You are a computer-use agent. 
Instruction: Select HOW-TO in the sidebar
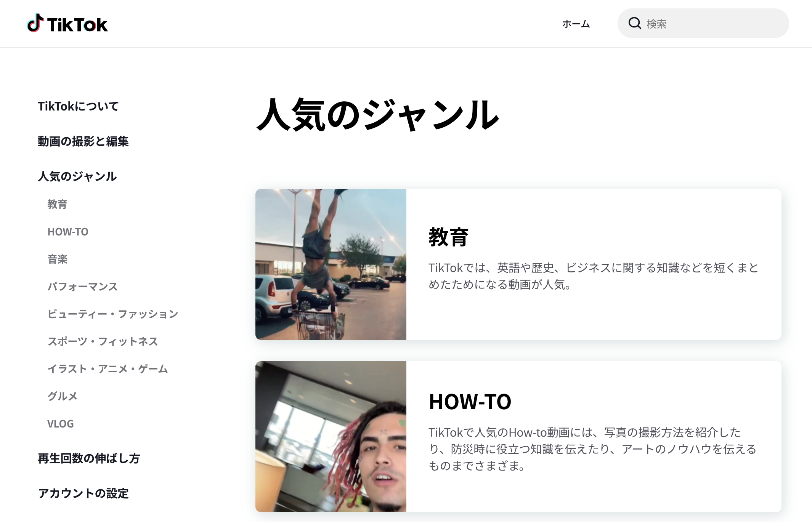click(68, 232)
